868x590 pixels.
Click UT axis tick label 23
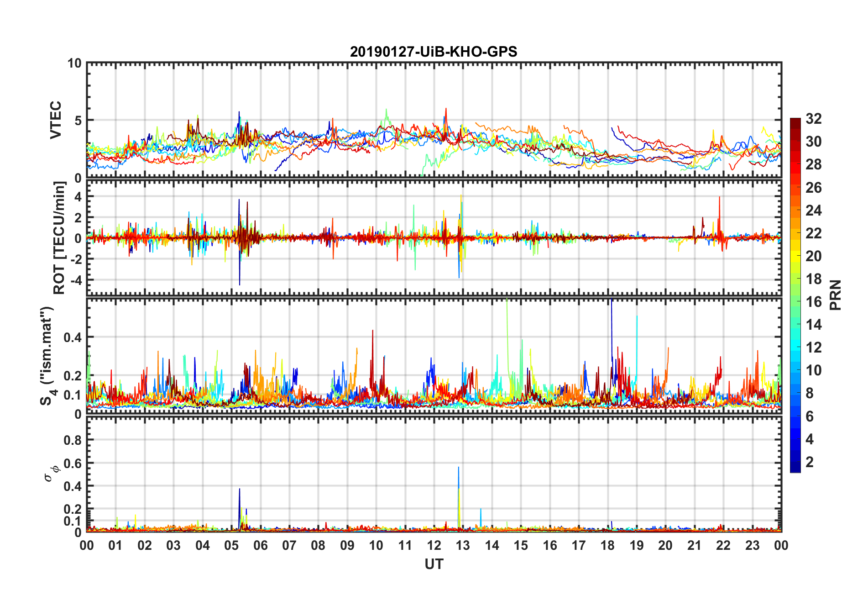tap(753, 545)
